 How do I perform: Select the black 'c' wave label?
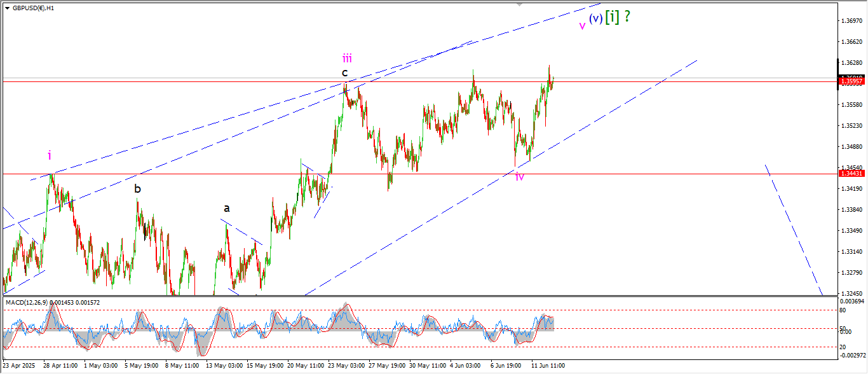[345, 72]
